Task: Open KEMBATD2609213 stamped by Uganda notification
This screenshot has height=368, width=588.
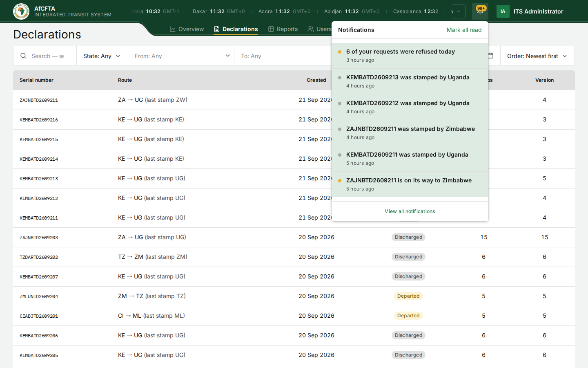Action: [410, 81]
